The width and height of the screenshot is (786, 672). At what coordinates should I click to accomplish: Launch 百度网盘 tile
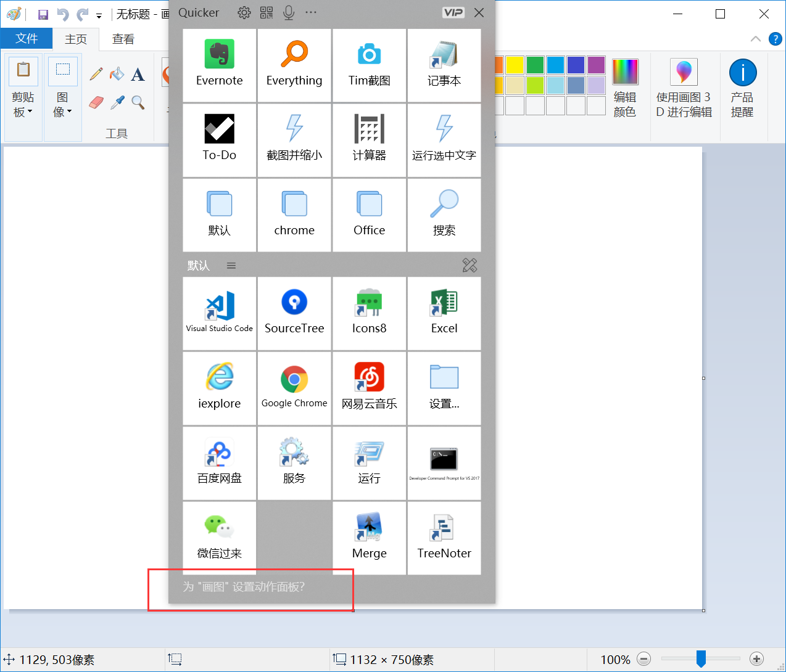click(220, 463)
